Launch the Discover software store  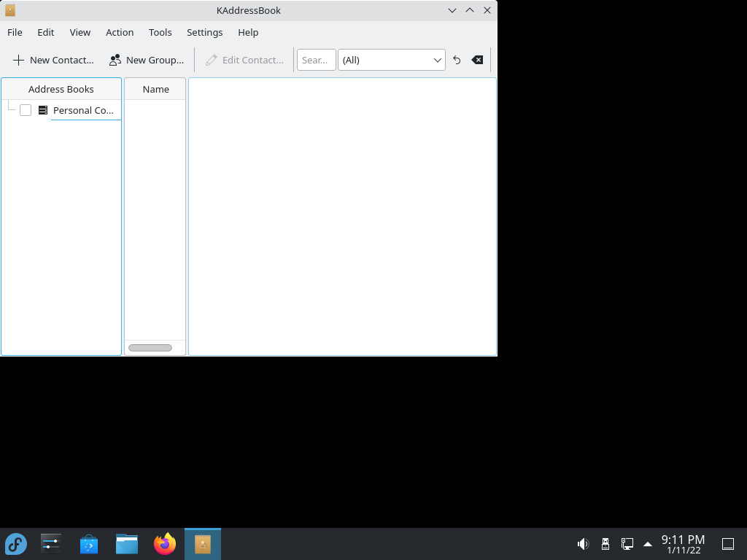pyautogui.click(x=88, y=544)
